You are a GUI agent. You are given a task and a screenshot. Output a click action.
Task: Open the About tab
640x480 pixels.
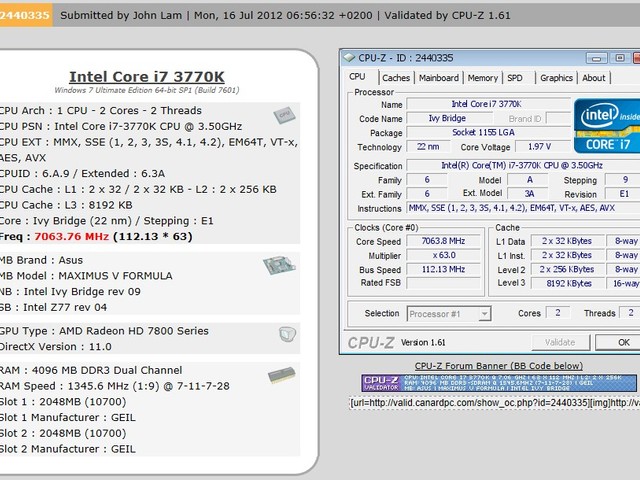(594, 78)
